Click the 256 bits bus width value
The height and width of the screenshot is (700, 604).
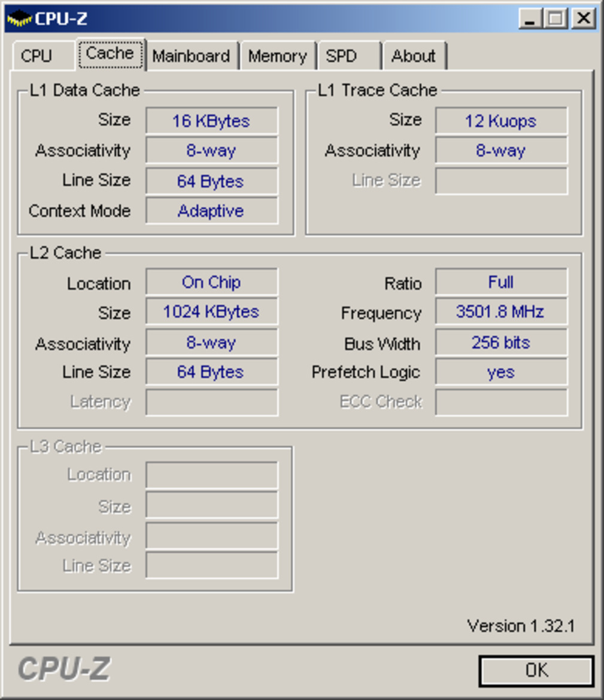(501, 343)
